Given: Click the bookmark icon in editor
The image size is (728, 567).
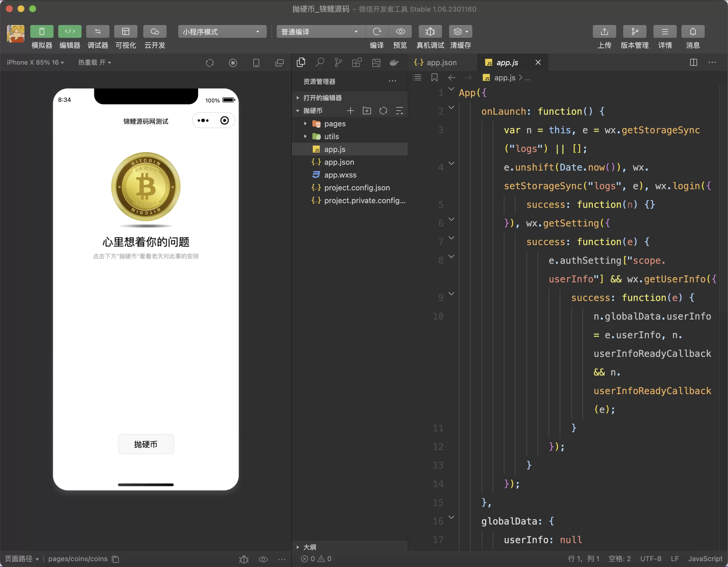Looking at the screenshot, I should pyautogui.click(x=434, y=78).
